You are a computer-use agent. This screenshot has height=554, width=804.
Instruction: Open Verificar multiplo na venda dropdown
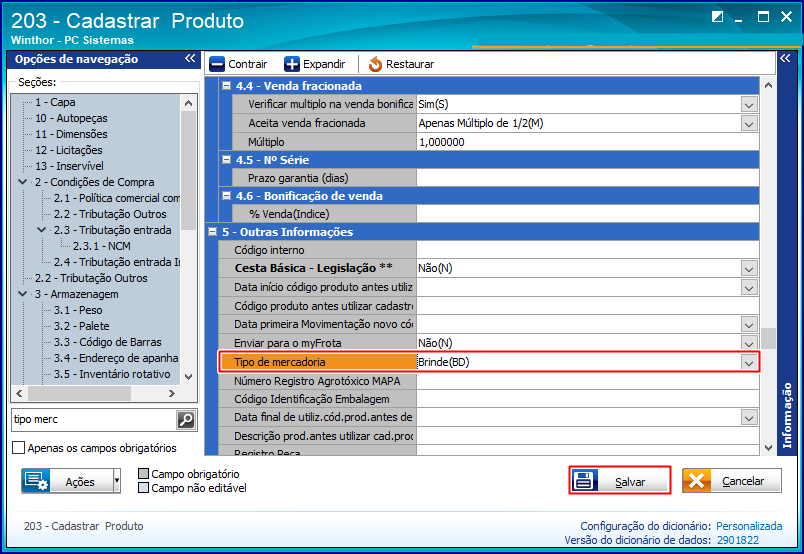click(749, 105)
